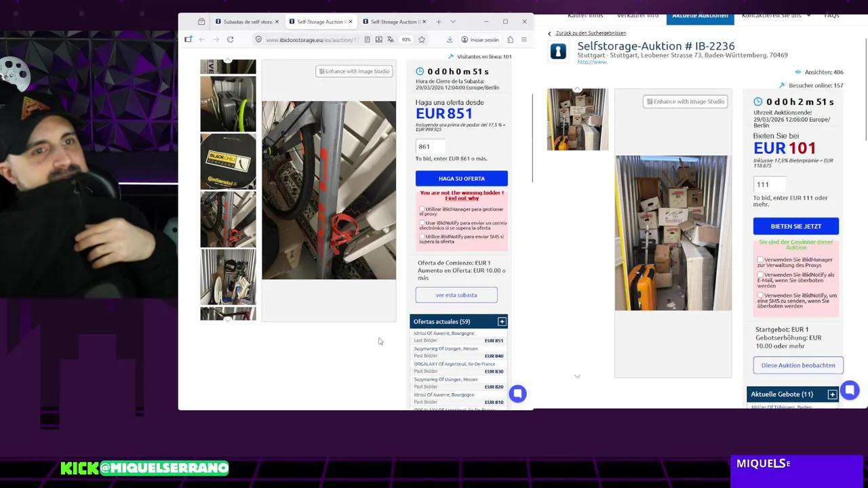Select the green bike wheel thumbnail

coord(228,104)
